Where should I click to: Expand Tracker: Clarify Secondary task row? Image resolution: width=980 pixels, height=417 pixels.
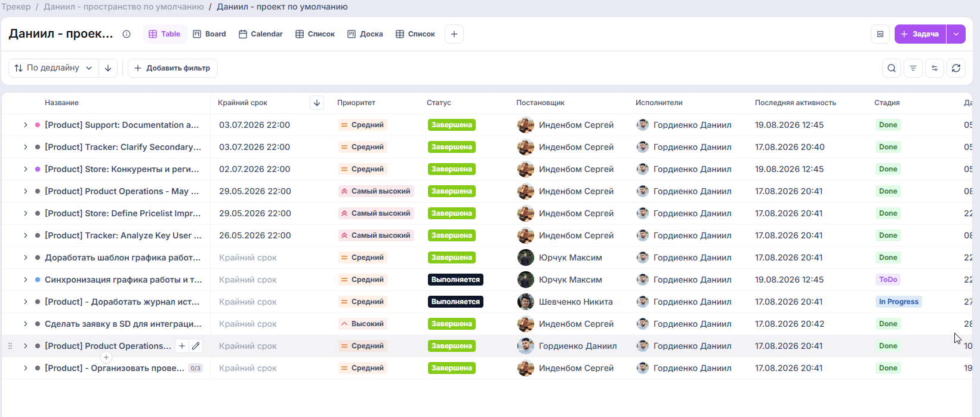(26, 147)
